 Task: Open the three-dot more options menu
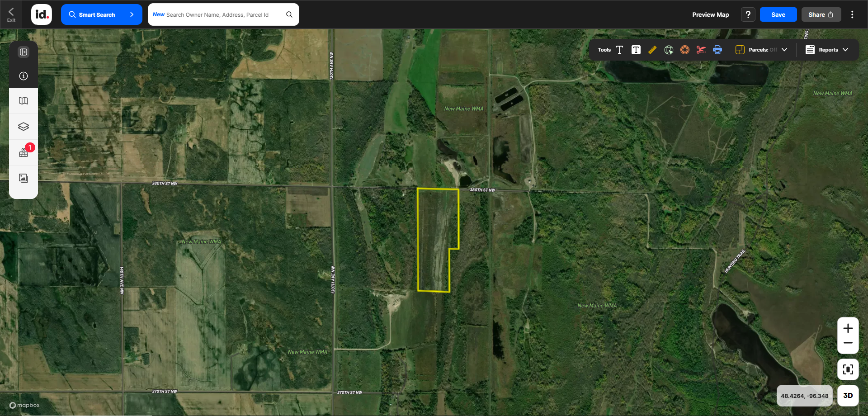click(852, 14)
